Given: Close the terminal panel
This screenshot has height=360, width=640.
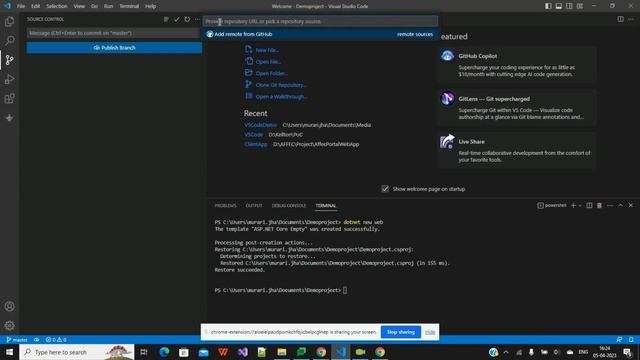Looking at the screenshot, I should (631, 205).
